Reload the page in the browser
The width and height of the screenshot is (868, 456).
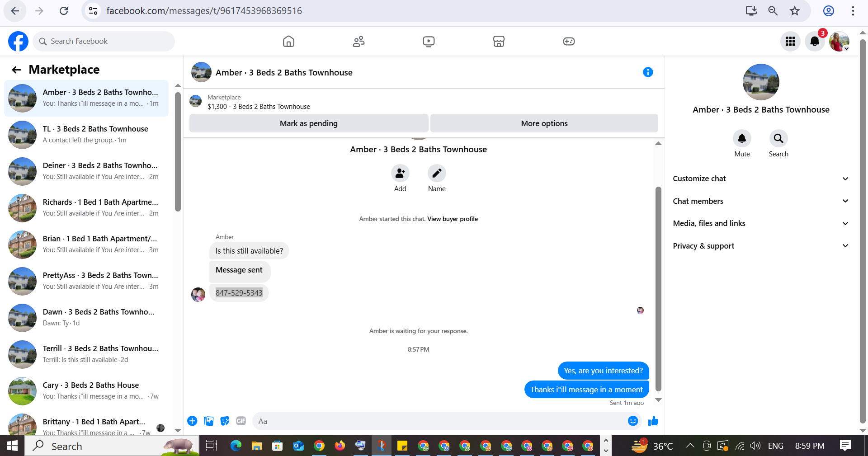(64, 11)
